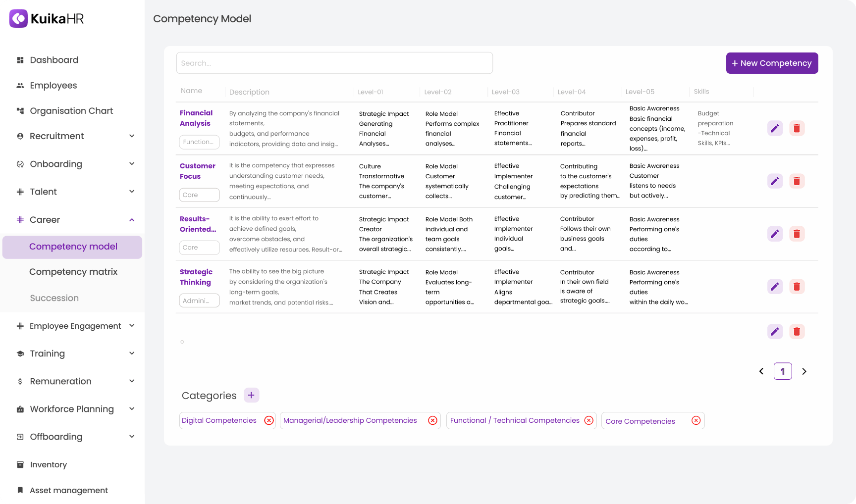Viewport: 856px width, 504px height.
Task: Add a new category with the plus icon
Action: pyautogui.click(x=251, y=395)
